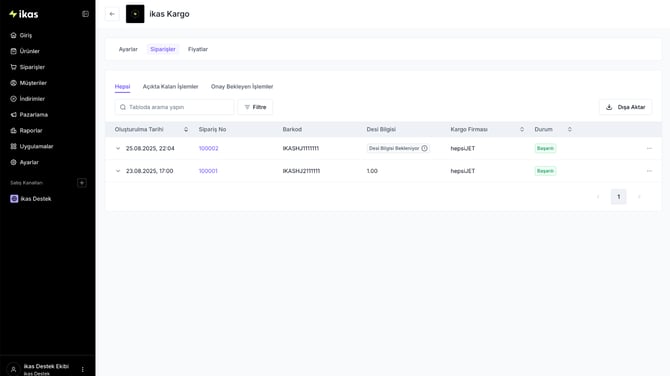Open the user menu three-dot icon
Screen dimensions: 670x376
click(x=82, y=369)
